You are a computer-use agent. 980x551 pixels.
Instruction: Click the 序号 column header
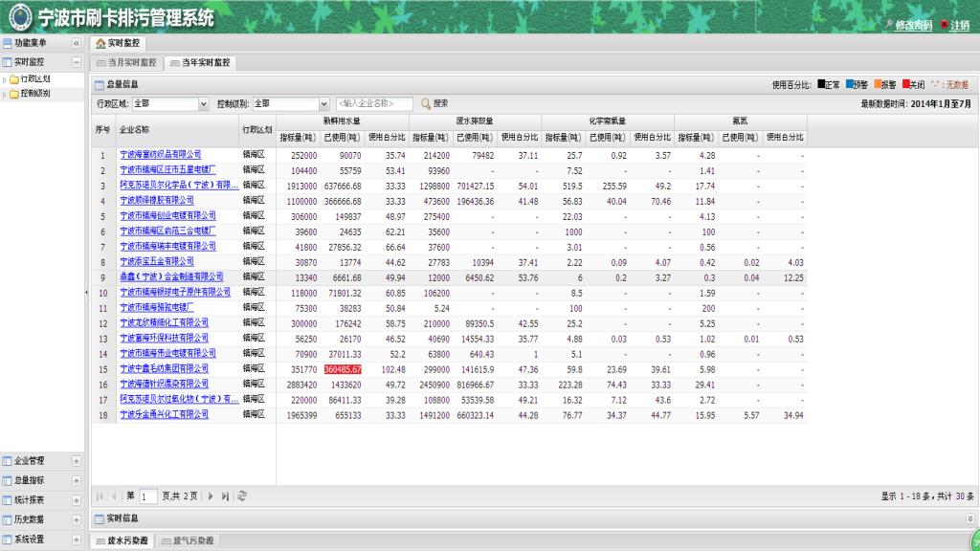pyautogui.click(x=103, y=130)
